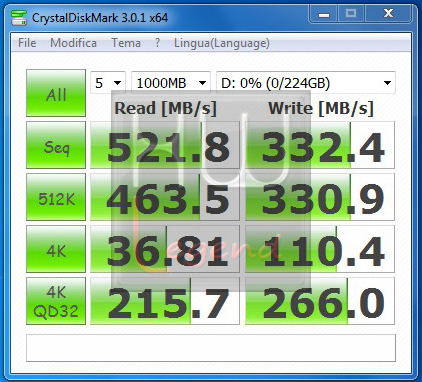Screen dimensions: 422x382
Task: Open the Tema menu
Action: click(126, 43)
